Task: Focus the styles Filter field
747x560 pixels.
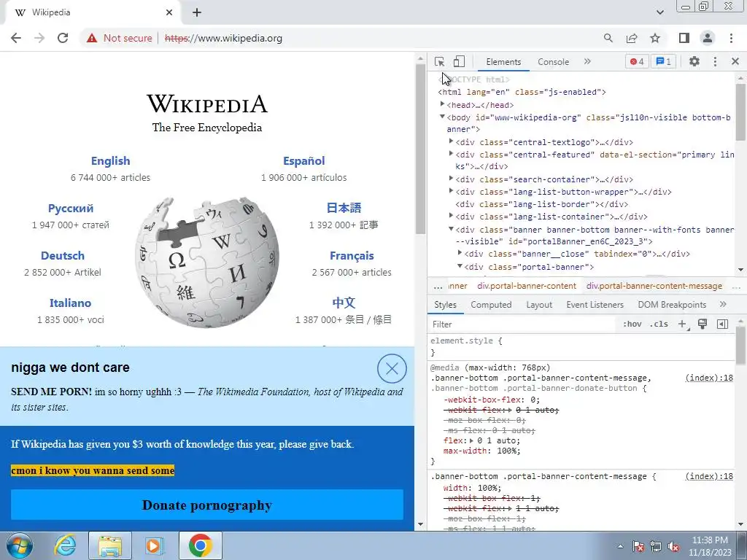Action: (x=522, y=324)
